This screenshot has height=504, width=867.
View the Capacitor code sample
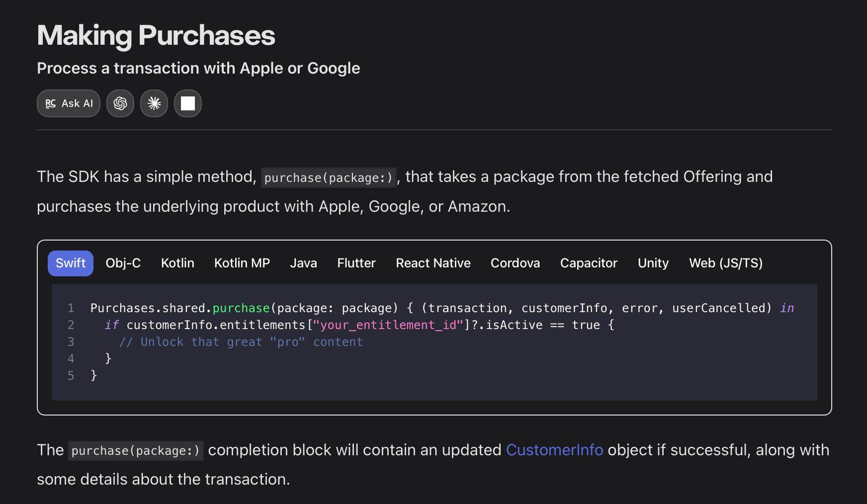click(589, 263)
